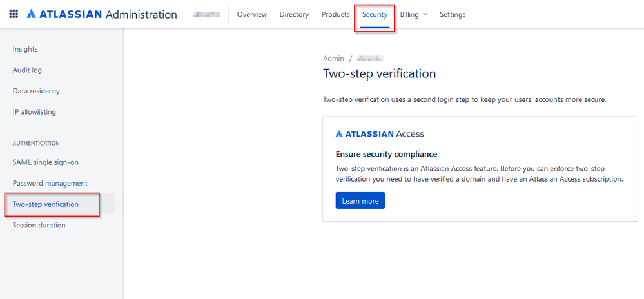
Task: Open the Settings tab
Action: click(453, 14)
